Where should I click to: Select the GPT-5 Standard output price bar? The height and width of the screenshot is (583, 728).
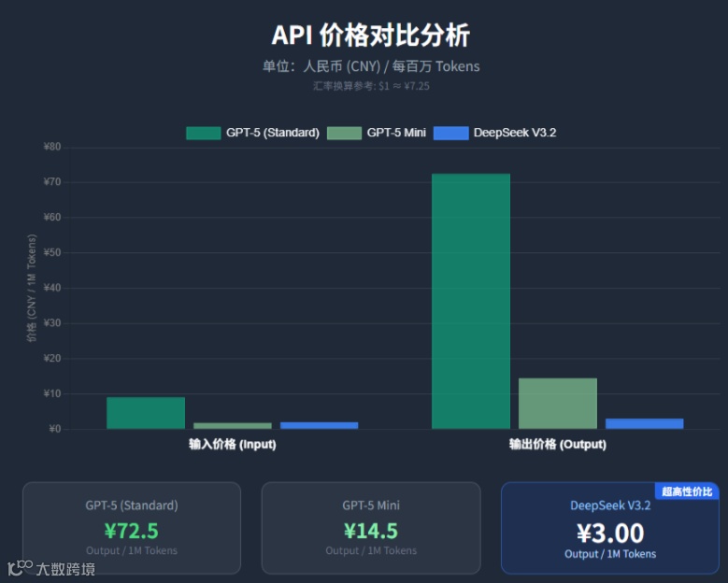click(x=471, y=301)
